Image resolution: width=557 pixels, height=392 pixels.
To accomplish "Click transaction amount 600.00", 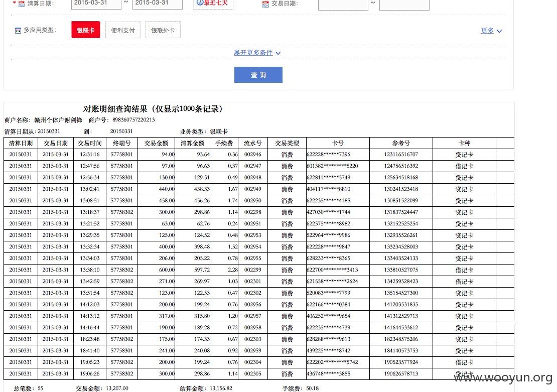I will [x=167, y=270].
